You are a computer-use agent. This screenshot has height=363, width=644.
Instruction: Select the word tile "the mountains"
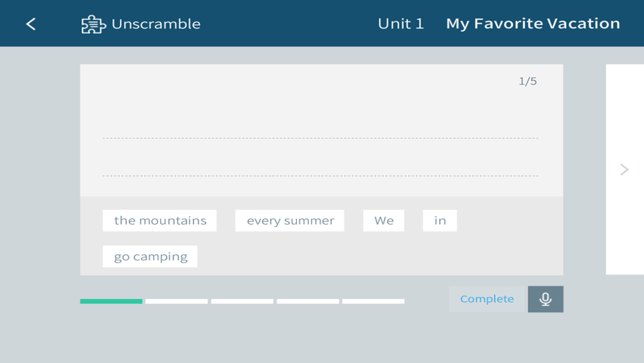[x=160, y=221]
